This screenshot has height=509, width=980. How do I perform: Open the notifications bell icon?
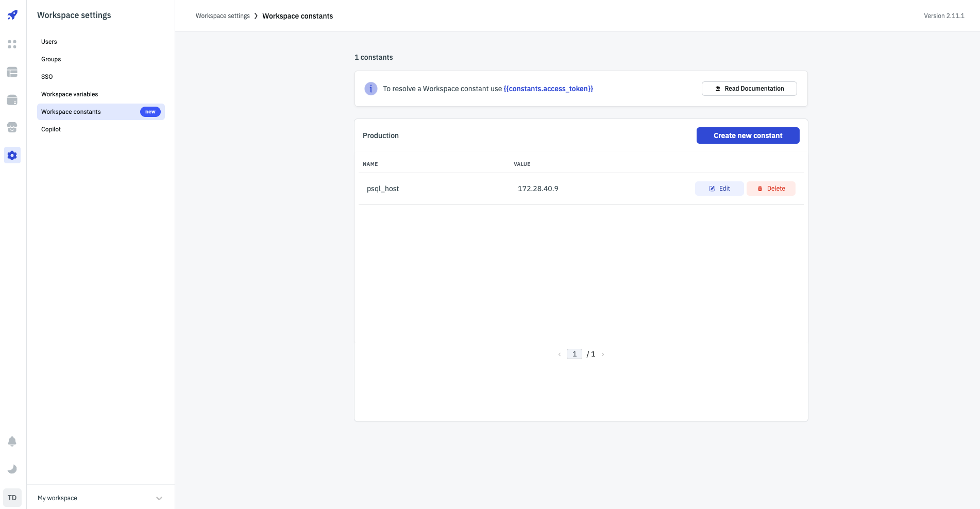(12, 442)
